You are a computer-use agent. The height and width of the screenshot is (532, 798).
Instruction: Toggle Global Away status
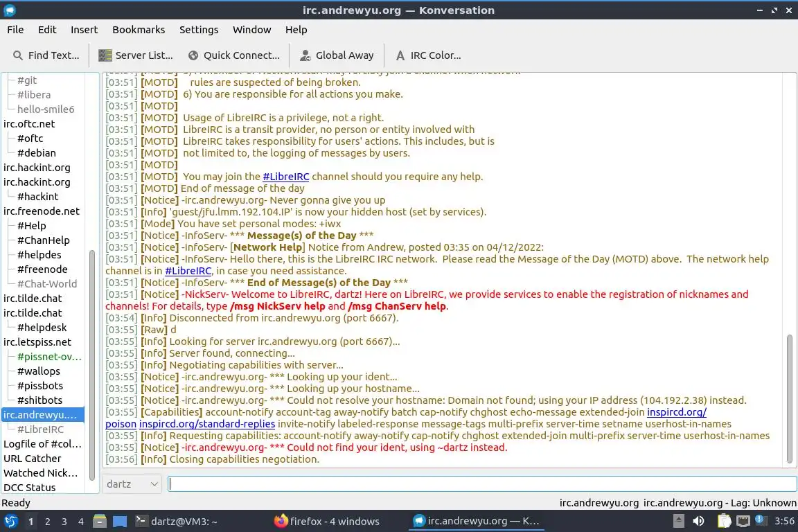point(337,55)
